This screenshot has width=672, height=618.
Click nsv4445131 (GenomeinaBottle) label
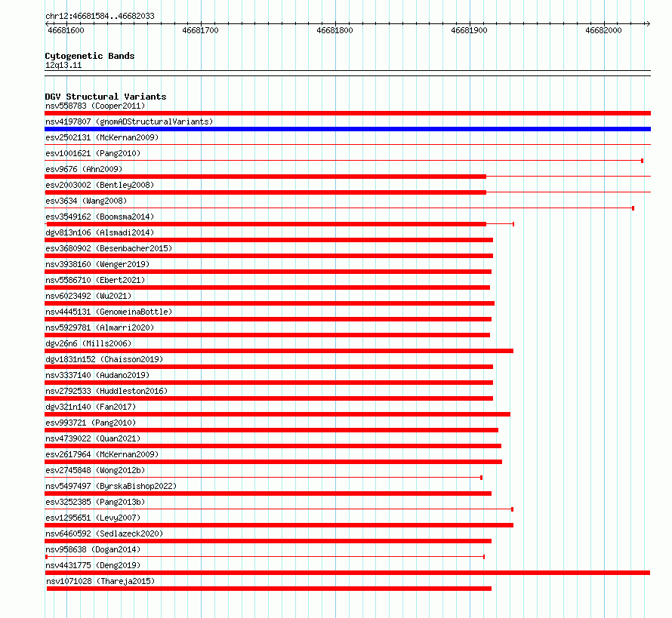(109, 312)
